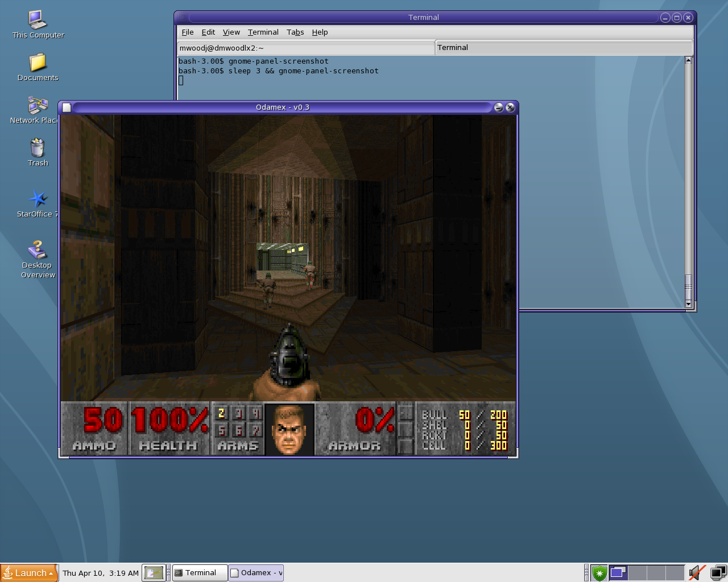Open the Trash icon
728x582 pixels.
click(38, 148)
